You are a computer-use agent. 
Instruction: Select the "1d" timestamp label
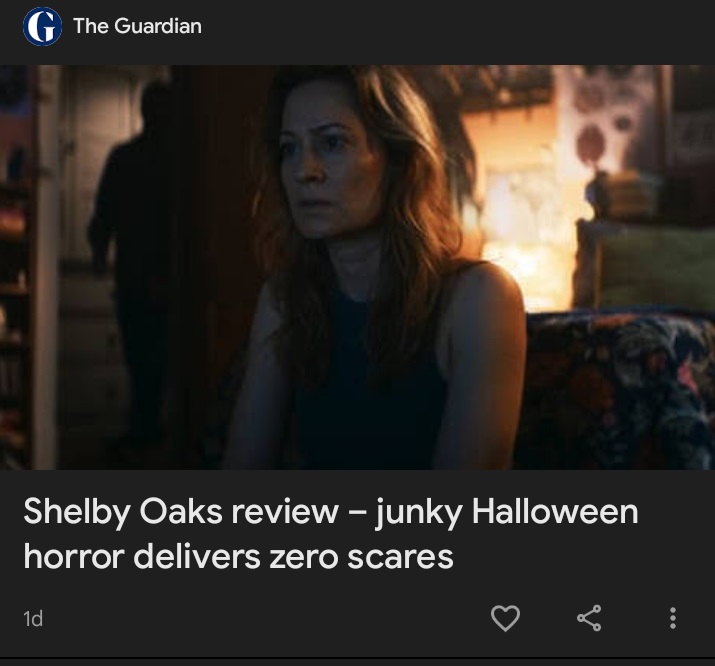[33, 619]
